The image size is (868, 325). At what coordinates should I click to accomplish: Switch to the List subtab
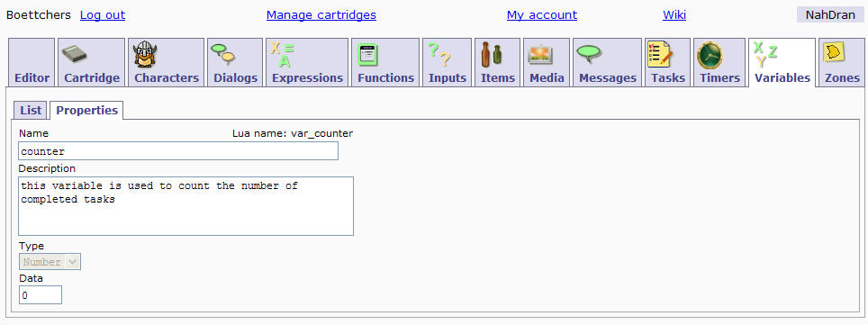click(31, 110)
